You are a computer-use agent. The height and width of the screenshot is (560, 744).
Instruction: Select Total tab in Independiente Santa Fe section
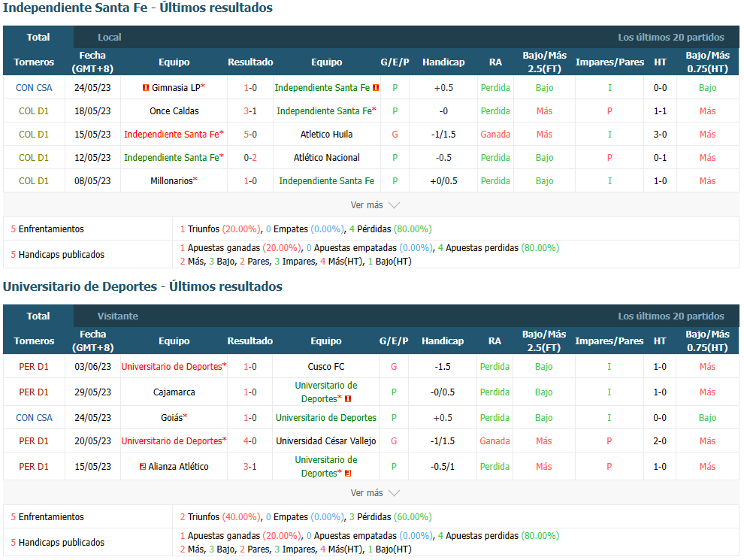click(38, 37)
